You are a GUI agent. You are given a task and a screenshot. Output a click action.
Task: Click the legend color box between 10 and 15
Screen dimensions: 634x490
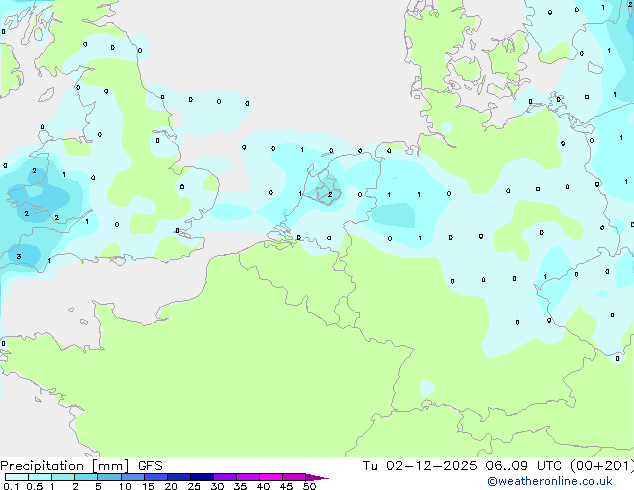[133, 477]
